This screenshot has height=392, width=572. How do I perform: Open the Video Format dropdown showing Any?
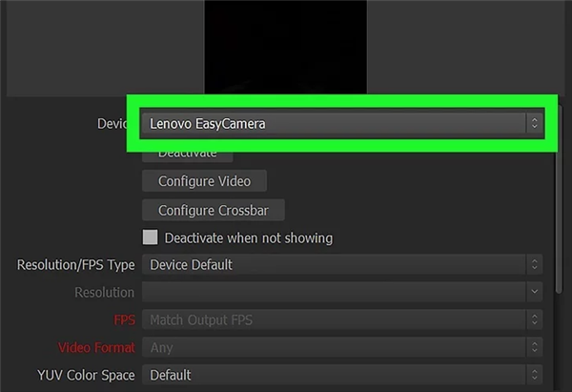[342, 347]
